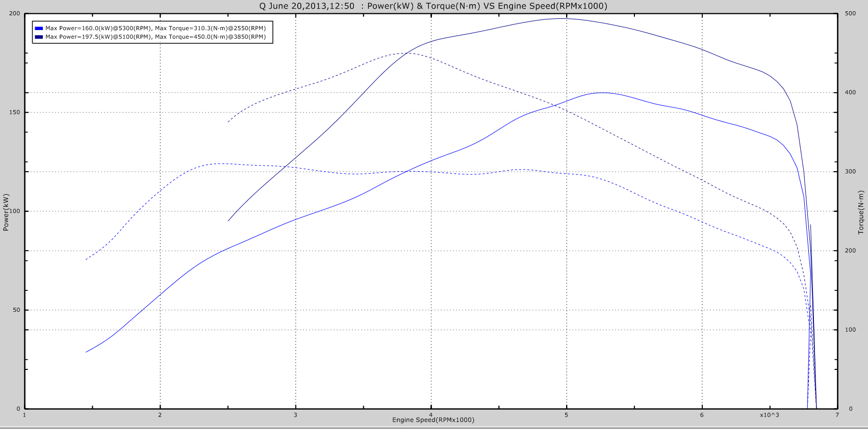Click the chart title dated June 20, 2013
Image resolution: width=868 pixels, height=429 pixels.
tap(433, 6)
